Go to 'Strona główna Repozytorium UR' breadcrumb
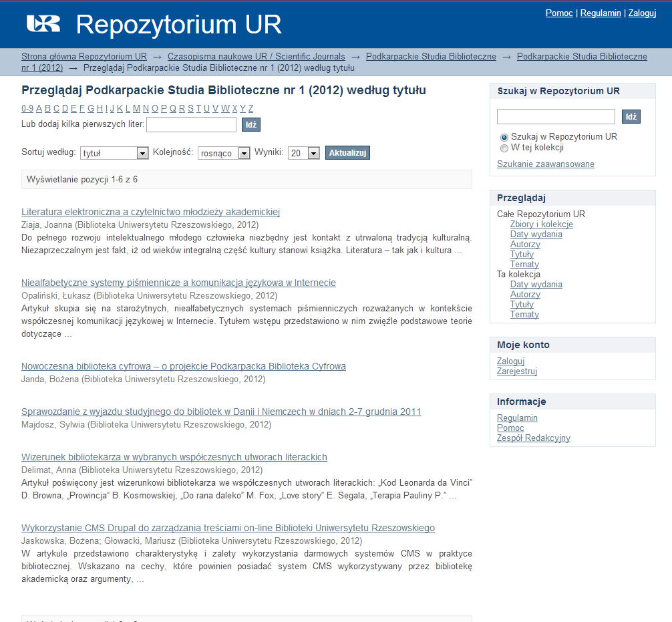The height and width of the screenshot is (622, 672). pyautogui.click(x=84, y=57)
